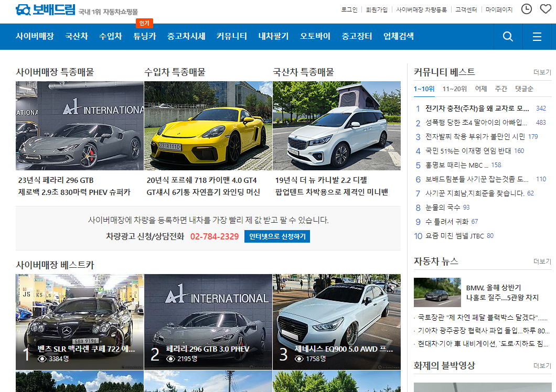556x392 pixels.
Task: Select the 1~10위 tab
Action: tap(424, 89)
